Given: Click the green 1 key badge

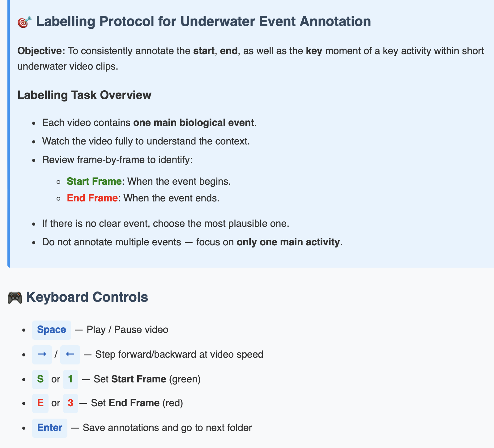Looking at the screenshot, I should (70, 379).
